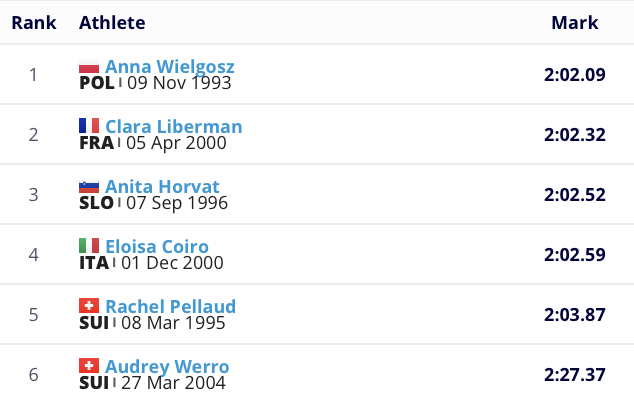Screen dimensions: 634x402
Task: Open Eloisa Coiro's athlete profile
Action: tap(156, 247)
